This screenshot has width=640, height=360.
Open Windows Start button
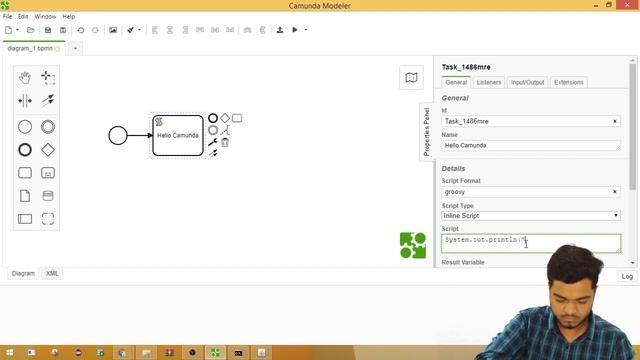tap(9, 352)
